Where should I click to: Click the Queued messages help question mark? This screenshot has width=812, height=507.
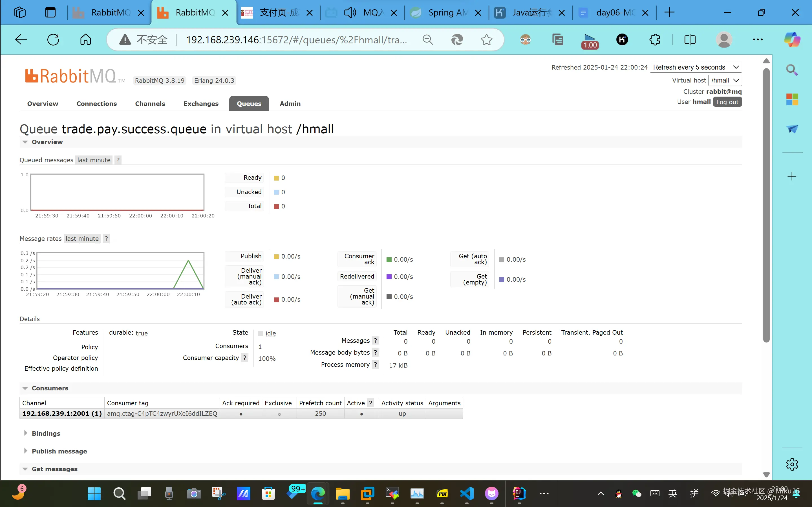coord(118,160)
